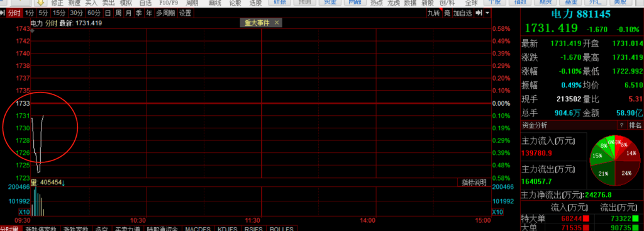Click the gray diamond marker at chart top-left
This screenshot has width=644, height=231.
coord(32,30)
